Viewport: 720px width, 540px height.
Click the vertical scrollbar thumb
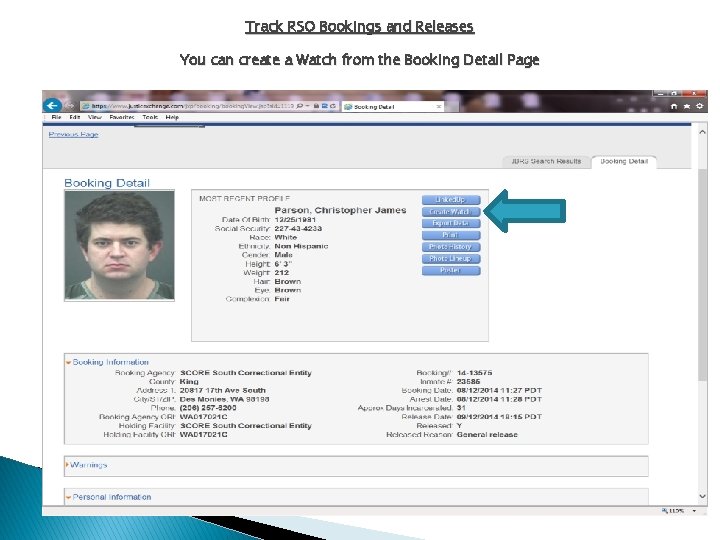pyautogui.click(x=702, y=274)
